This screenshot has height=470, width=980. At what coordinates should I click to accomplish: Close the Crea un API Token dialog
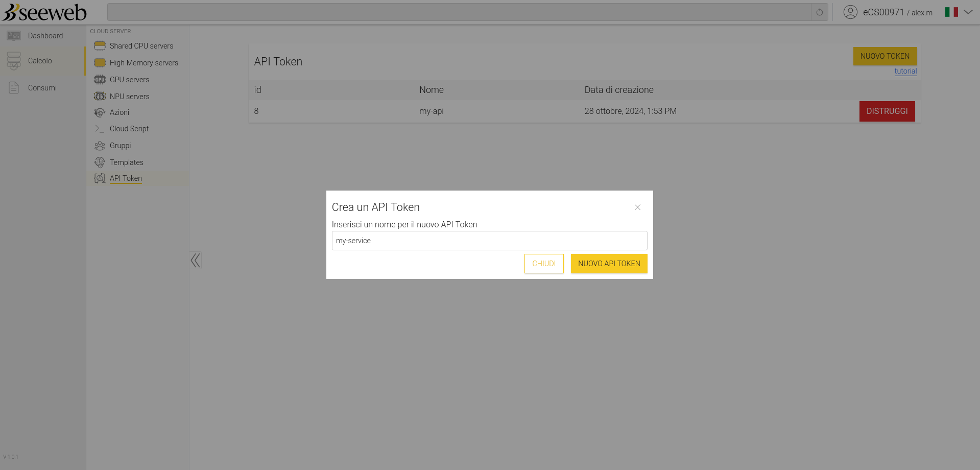637,207
